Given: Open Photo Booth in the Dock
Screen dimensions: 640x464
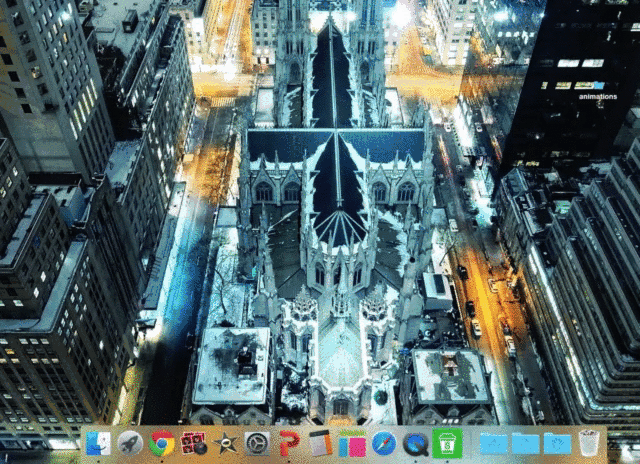Looking at the screenshot, I should point(193,444).
